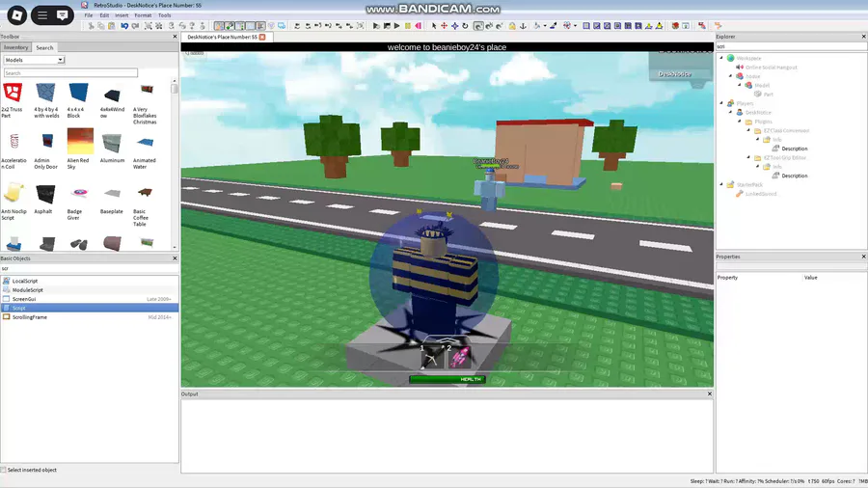Select the Rotate tool

(465, 26)
